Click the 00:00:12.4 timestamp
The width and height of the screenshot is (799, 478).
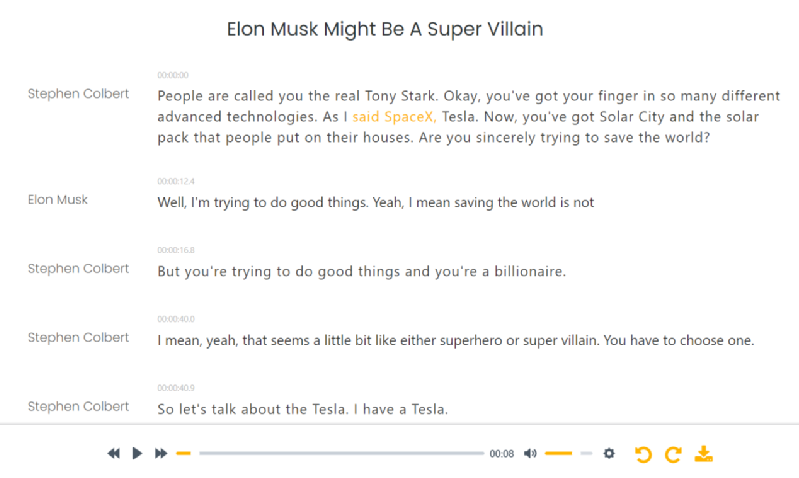pos(175,181)
